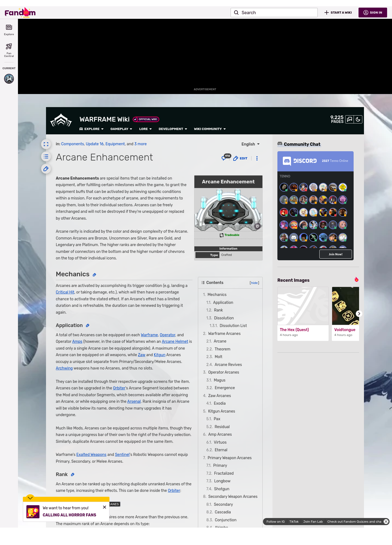Jump to Operator Arcanes in Contents
This screenshot has width=392, height=545.
[221, 372]
